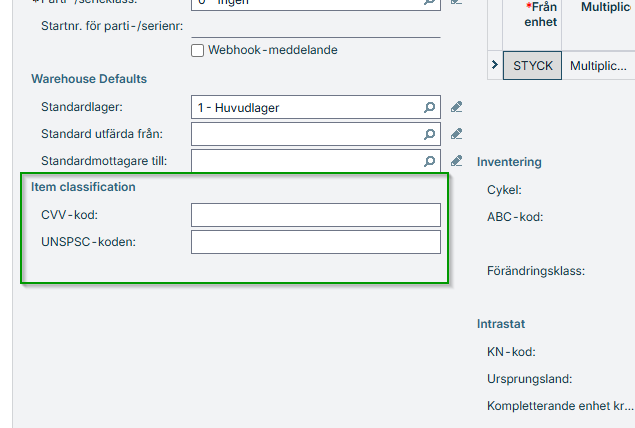Viewport: 635px width, 428px height.
Task: Edit the Standardlager entry with pencil icon
Action: (457, 106)
